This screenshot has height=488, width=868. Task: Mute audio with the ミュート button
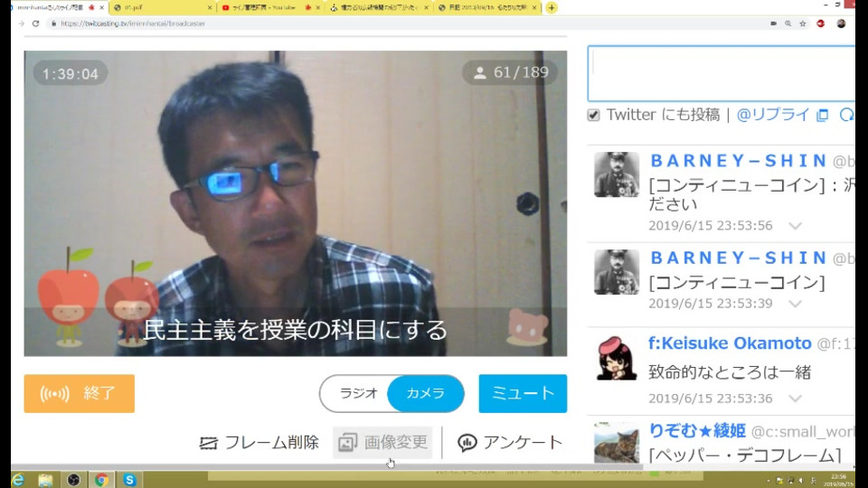523,393
